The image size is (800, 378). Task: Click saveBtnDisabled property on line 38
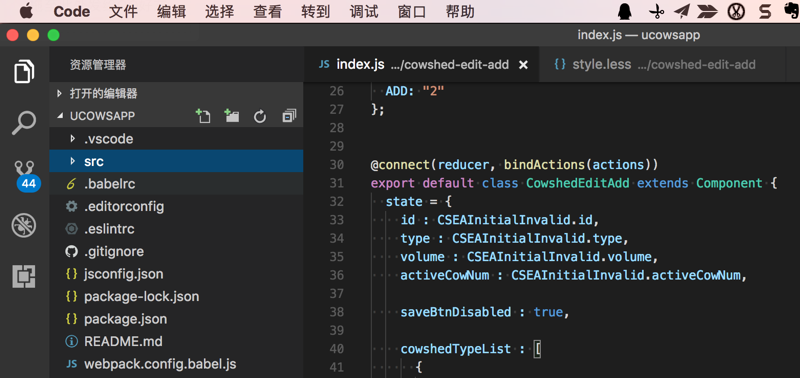pyautogui.click(x=455, y=312)
